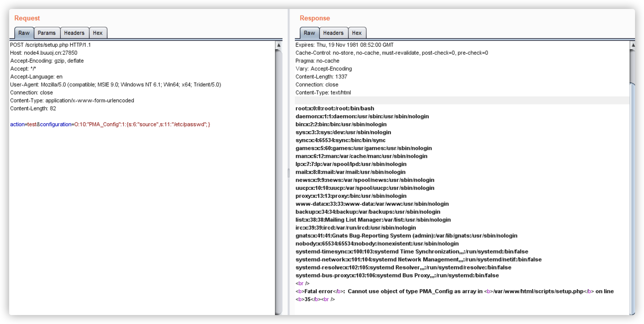644x324 pixels.
Task: Open the Params tab in Request panel
Action: point(47,33)
